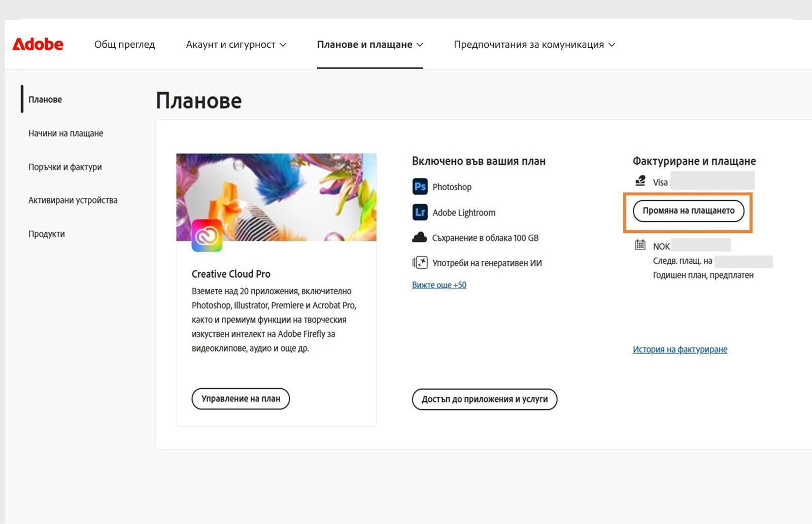Click the Photoshop label
Image resolution: width=812 pixels, height=524 pixels.
[452, 187]
